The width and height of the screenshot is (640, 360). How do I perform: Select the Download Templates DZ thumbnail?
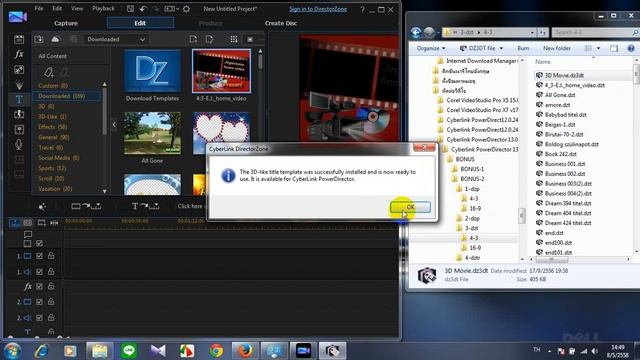coord(152,71)
